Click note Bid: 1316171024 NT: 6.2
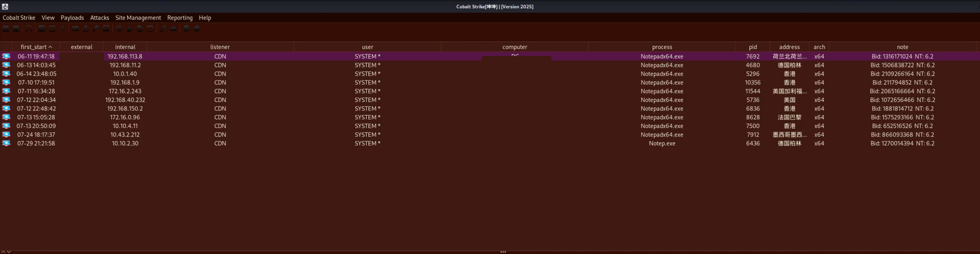Image resolution: width=980 pixels, height=254 pixels. point(902,56)
